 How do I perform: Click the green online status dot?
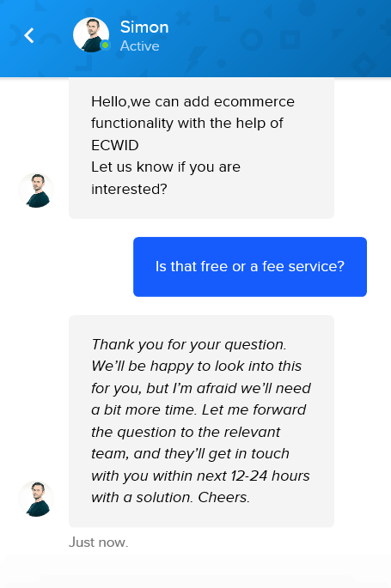[x=106, y=45]
